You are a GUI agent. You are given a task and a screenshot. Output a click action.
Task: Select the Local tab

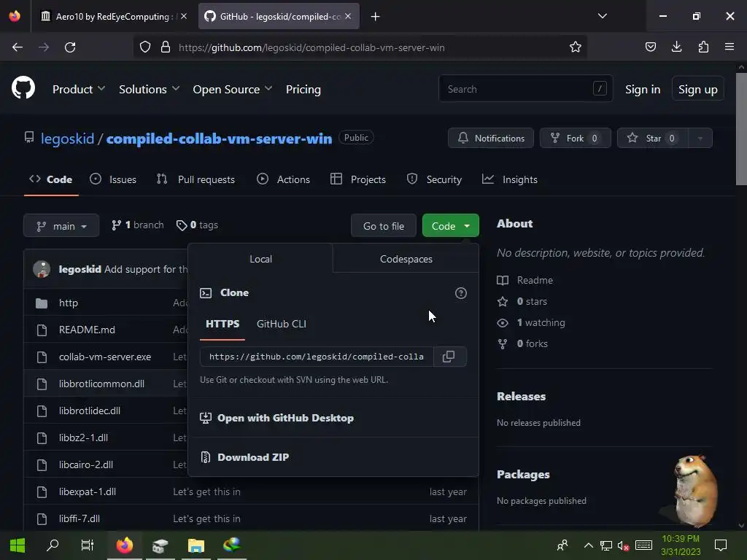coord(260,259)
